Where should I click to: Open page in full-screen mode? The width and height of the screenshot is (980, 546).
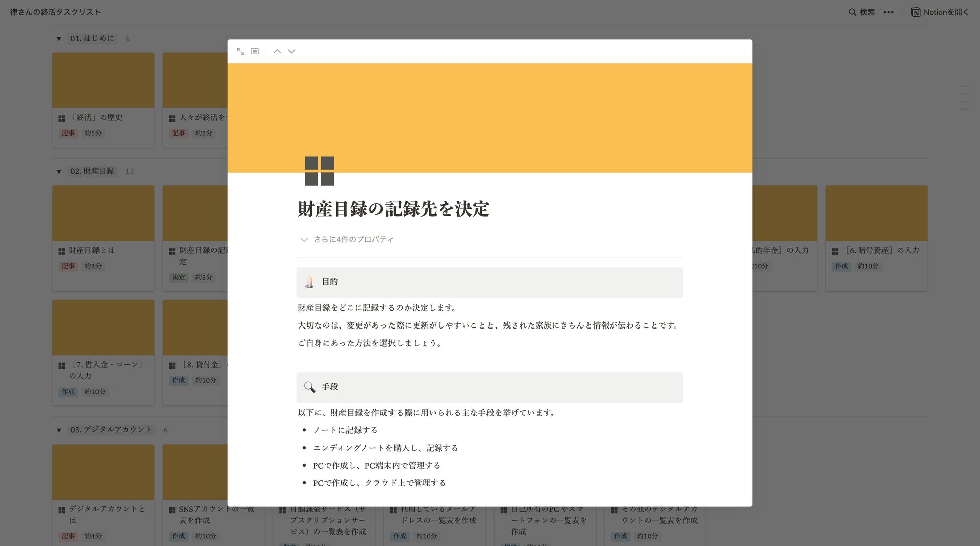pyautogui.click(x=240, y=51)
